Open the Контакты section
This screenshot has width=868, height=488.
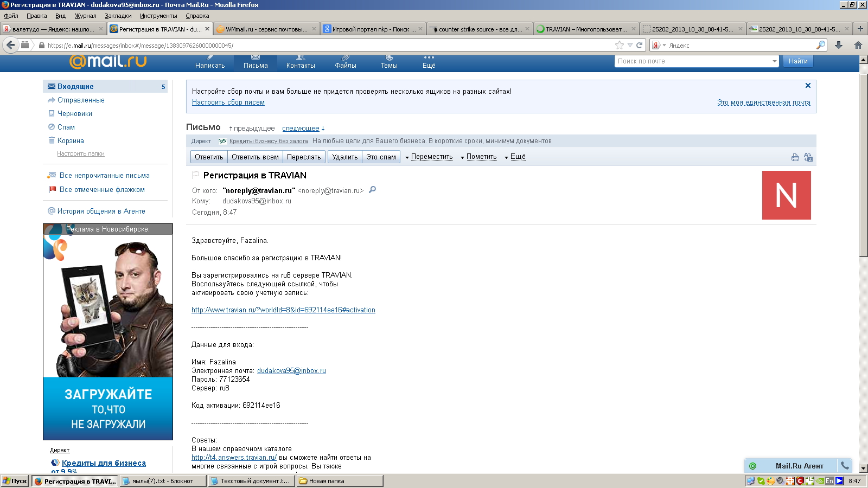[301, 62]
